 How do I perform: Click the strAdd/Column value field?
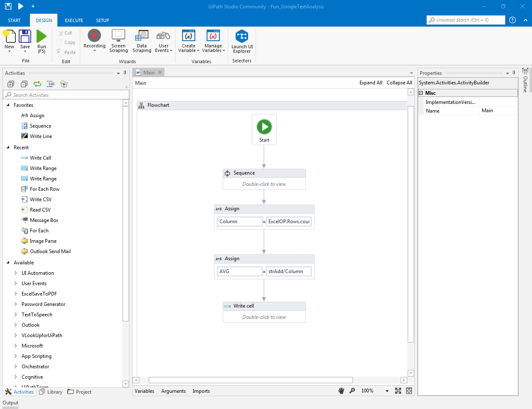tap(289, 271)
